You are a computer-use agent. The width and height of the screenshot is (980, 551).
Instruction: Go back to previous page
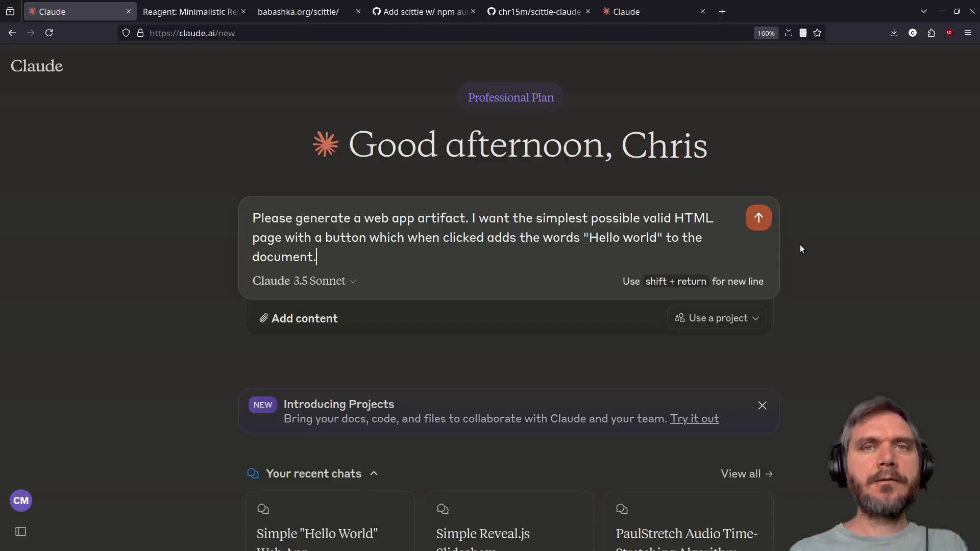12,33
